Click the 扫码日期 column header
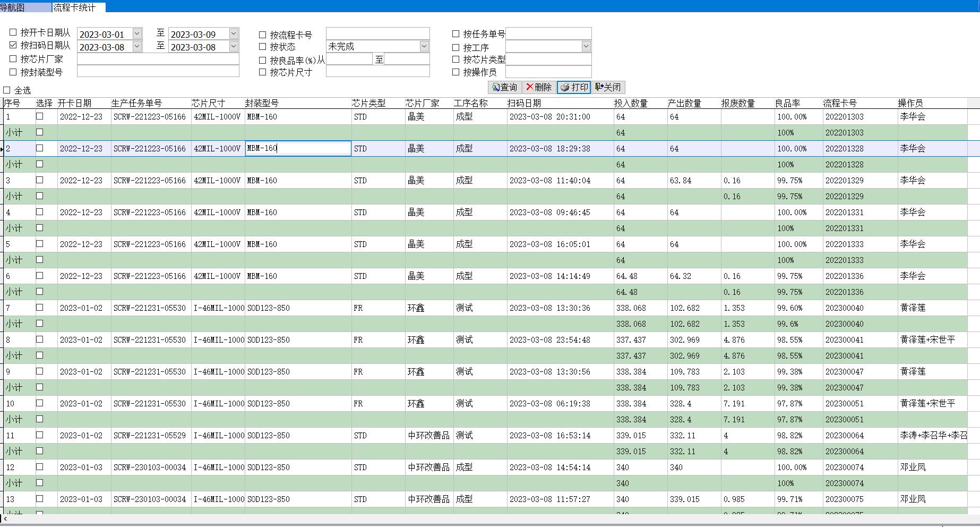 pyautogui.click(x=524, y=103)
